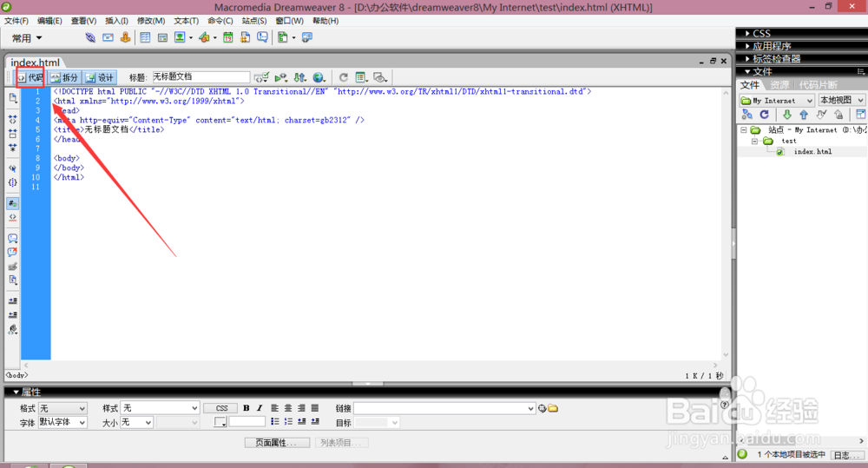The height and width of the screenshot is (468, 868).
Task: Collapse the 属性 panel
Action: [16, 392]
